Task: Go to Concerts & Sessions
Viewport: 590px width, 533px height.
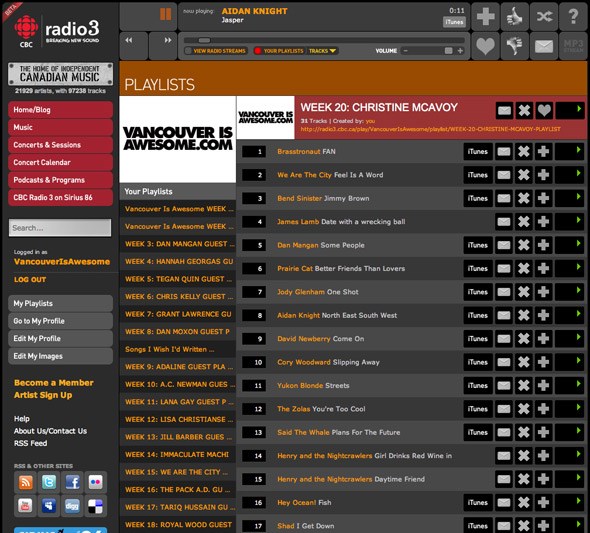Action: point(60,145)
